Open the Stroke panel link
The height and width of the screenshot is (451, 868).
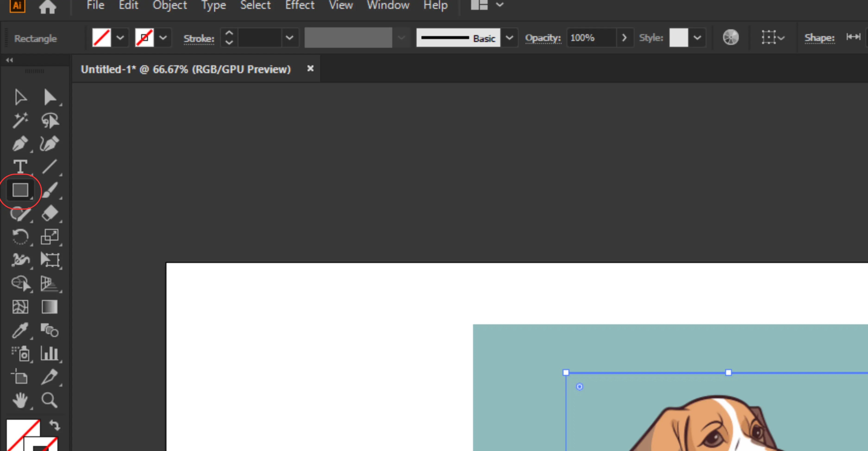[199, 39]
